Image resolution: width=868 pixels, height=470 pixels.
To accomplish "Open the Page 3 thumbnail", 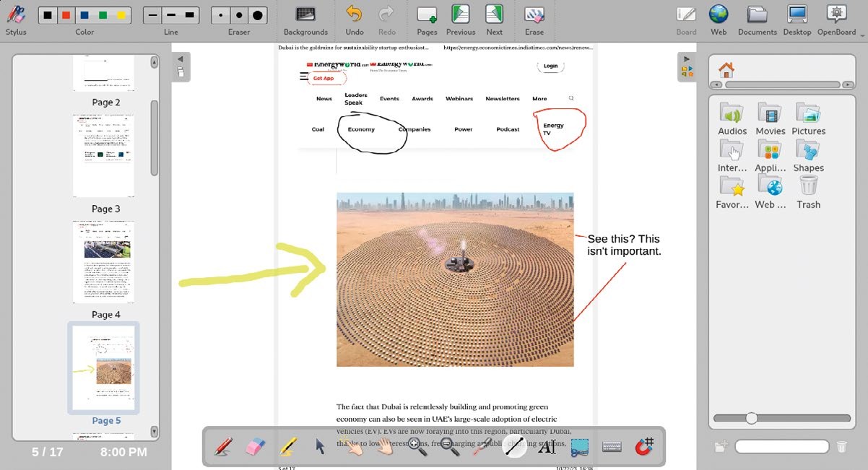I will (104, 156).
